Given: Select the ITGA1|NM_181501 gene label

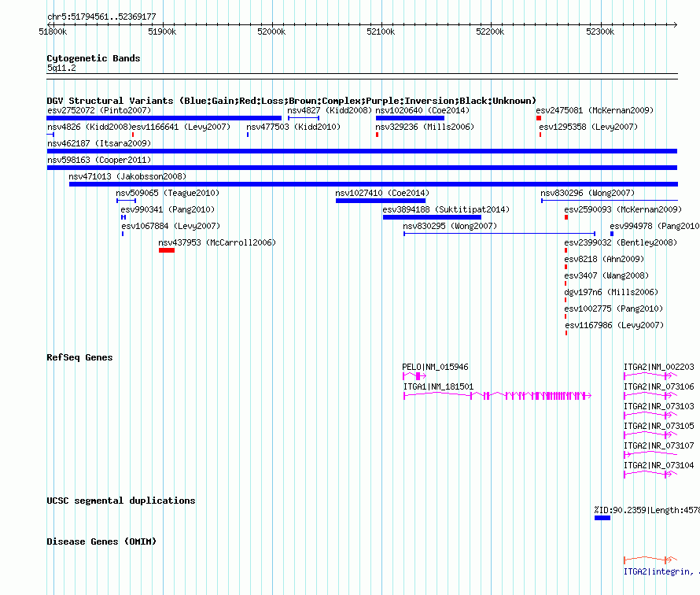Looking at the screenshot, I should (x=438, y=386).
